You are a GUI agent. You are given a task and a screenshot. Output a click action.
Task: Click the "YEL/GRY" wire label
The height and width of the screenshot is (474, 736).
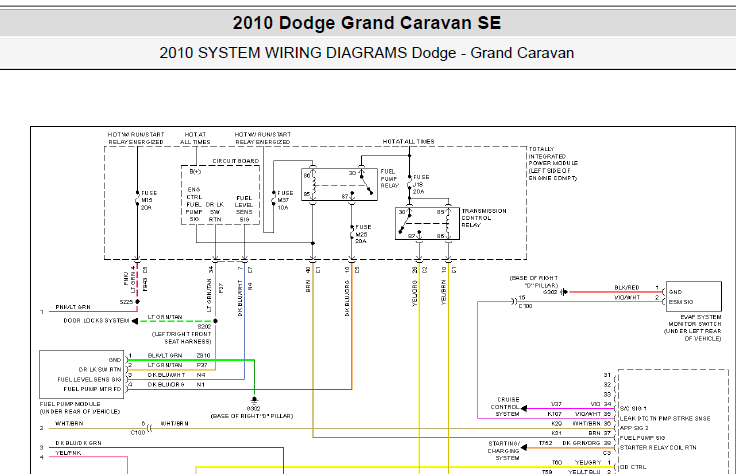coord(587,462)
